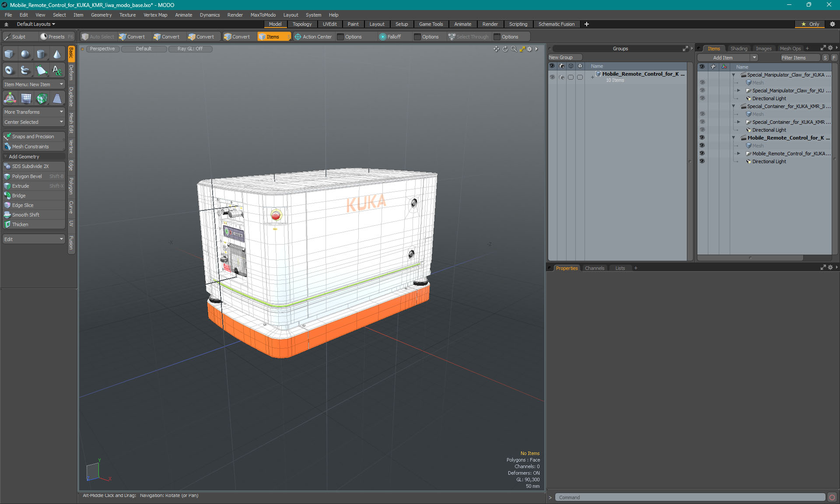The width and height of the screenshot is (840, 504).
Task: Click the Polygon Bevel tool
Action: 34,176
